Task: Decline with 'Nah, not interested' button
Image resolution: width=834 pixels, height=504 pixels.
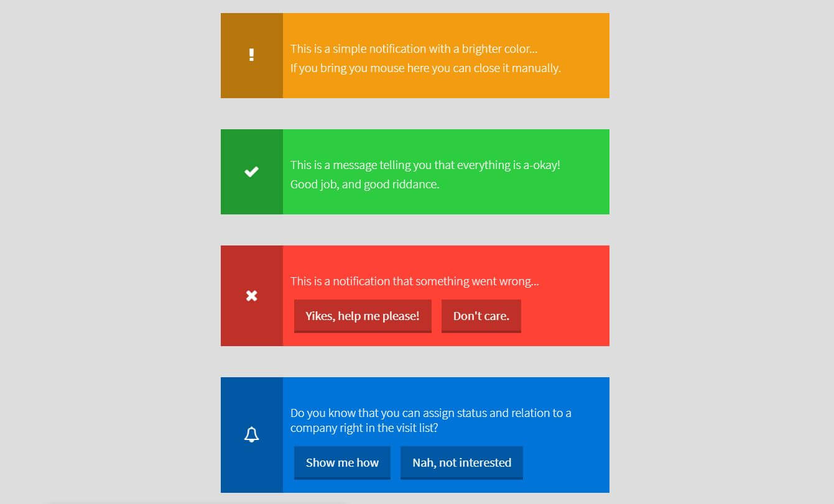Action: pyautogui.click(x=461, y=462)
